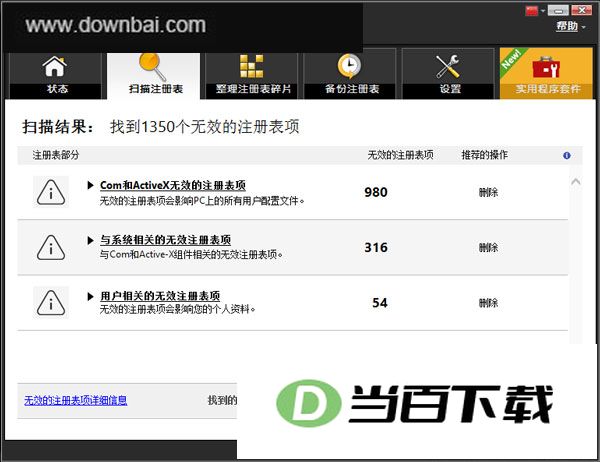Click 删除 action for the 316 row
The height and width of the screenshot is (462, 600).
(x=488, y=248)
